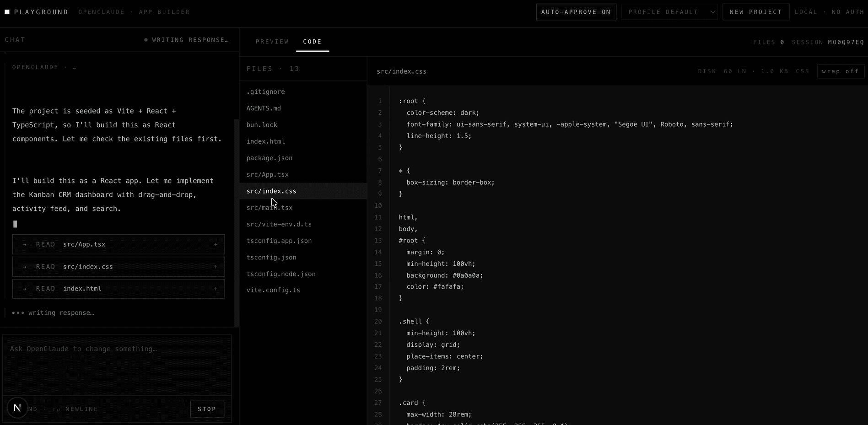Viewport: 868px width, 425px height.
Task: Click the arrow icon beside READ index.html
Action: [x=25, y=289]
